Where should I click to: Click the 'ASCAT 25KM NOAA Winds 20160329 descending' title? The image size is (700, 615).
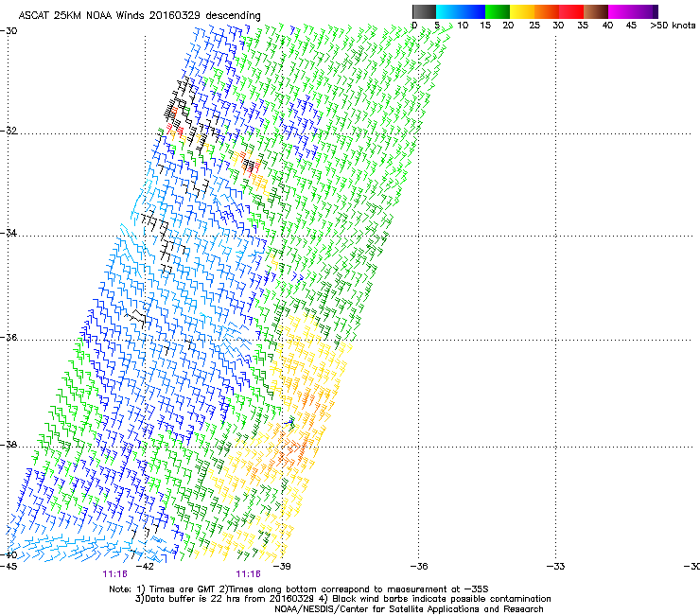pos(139,16)
